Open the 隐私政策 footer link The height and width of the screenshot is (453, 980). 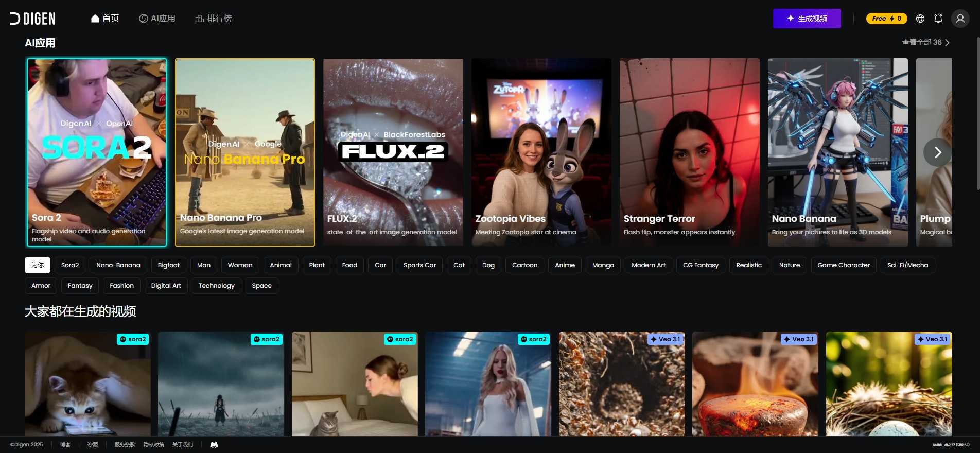pos(153,445)
